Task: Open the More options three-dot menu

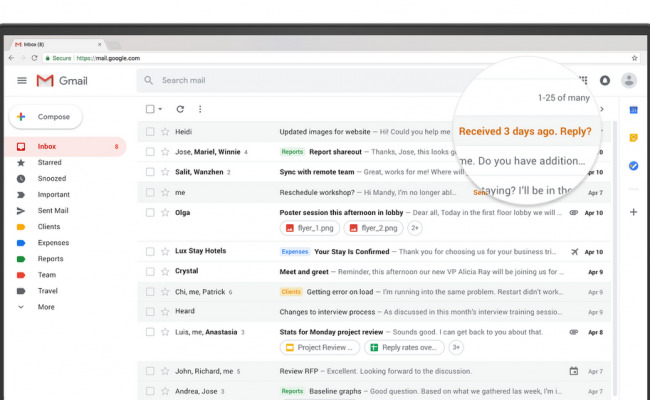Action: (x=200, y=109)
